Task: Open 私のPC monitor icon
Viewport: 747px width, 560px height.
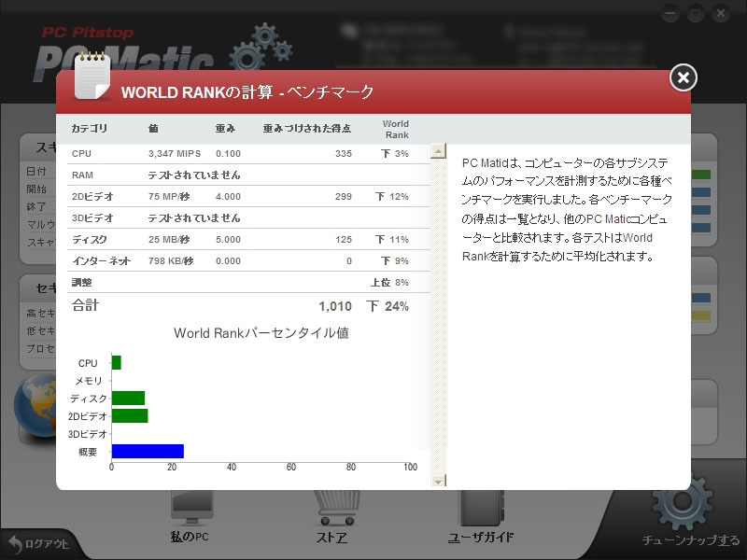Action: pos(191,509)
